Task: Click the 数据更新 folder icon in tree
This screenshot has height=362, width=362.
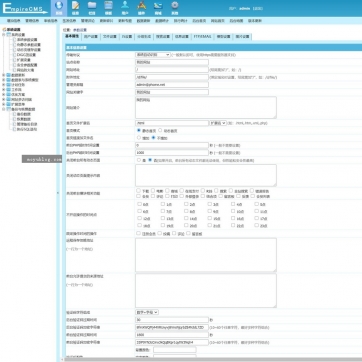Action: click(9, 75)
